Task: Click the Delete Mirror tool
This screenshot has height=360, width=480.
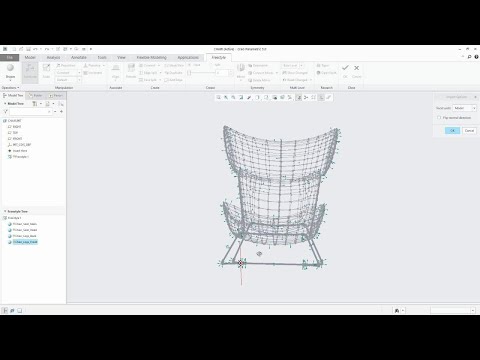Action: pyautogui.click(x=259, y=80)
